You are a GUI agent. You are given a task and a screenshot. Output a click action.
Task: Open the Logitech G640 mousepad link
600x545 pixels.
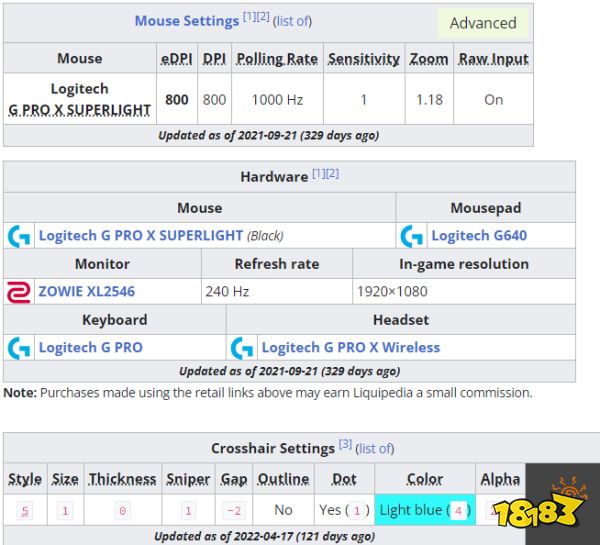(x=479, y=235)
